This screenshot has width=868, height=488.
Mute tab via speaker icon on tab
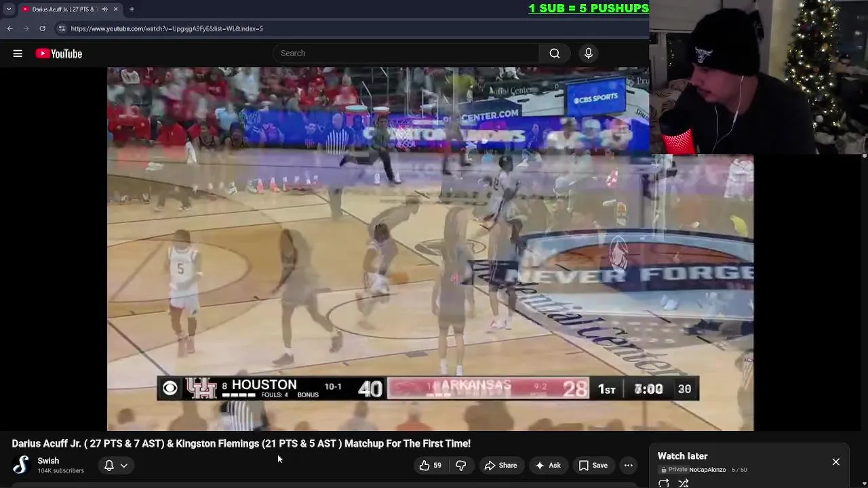(x=105, y=9)
